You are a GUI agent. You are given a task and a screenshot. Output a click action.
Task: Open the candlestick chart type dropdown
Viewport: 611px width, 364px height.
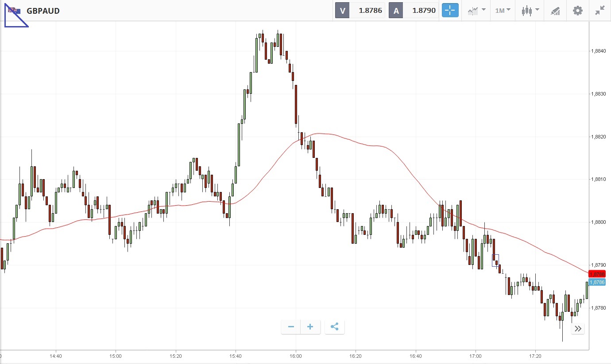[x=530, y=11]
